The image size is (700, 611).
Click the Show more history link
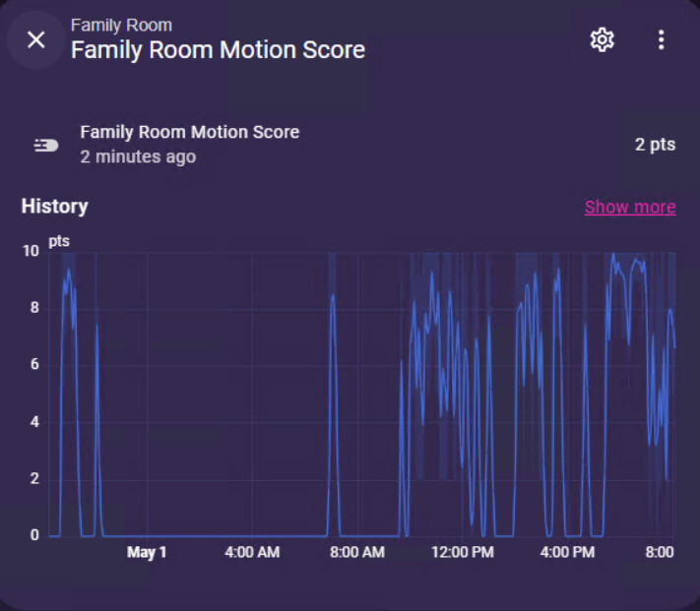click(x=630, y=207)
